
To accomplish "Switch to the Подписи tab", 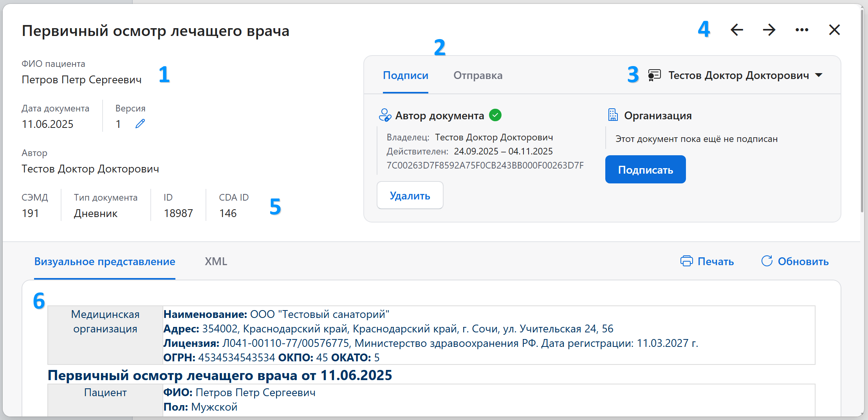I will tap(405, 75).
